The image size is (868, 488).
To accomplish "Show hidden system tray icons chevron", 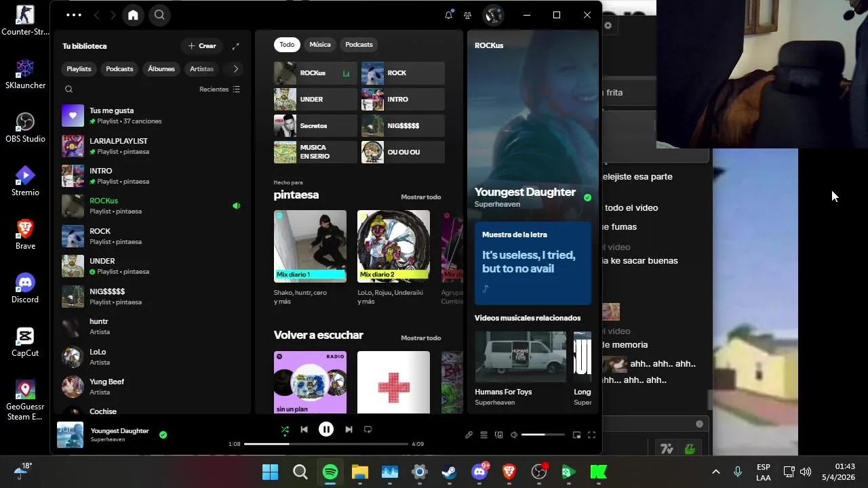I will coord(715,472).
